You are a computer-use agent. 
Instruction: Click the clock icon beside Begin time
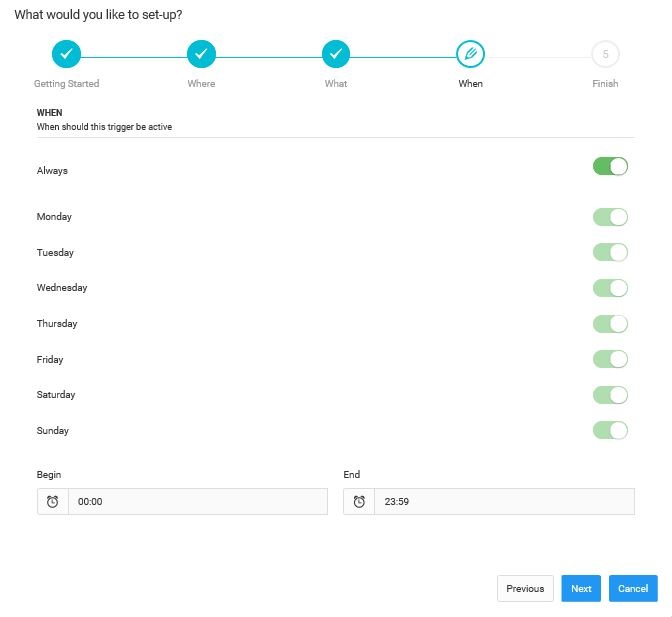52,502
